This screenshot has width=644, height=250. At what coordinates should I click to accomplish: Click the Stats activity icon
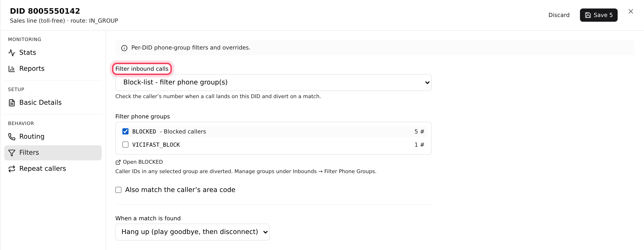point(12,53)
